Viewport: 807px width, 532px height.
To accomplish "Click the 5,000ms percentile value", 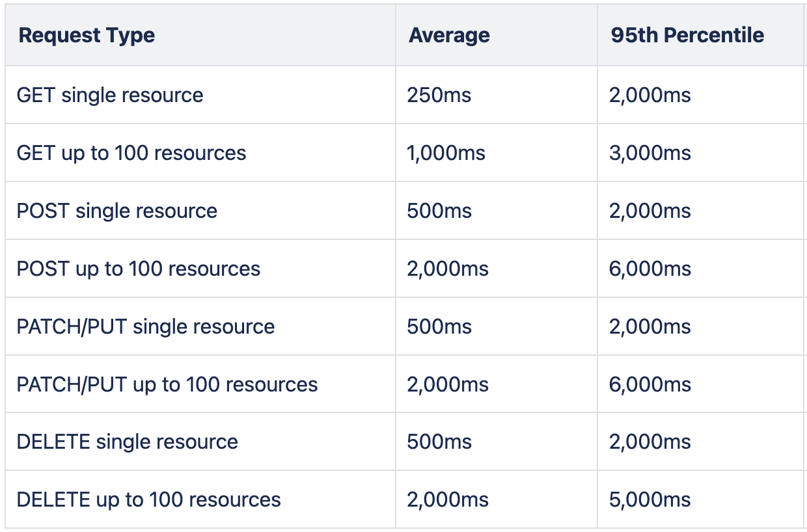I will point(650,499).
